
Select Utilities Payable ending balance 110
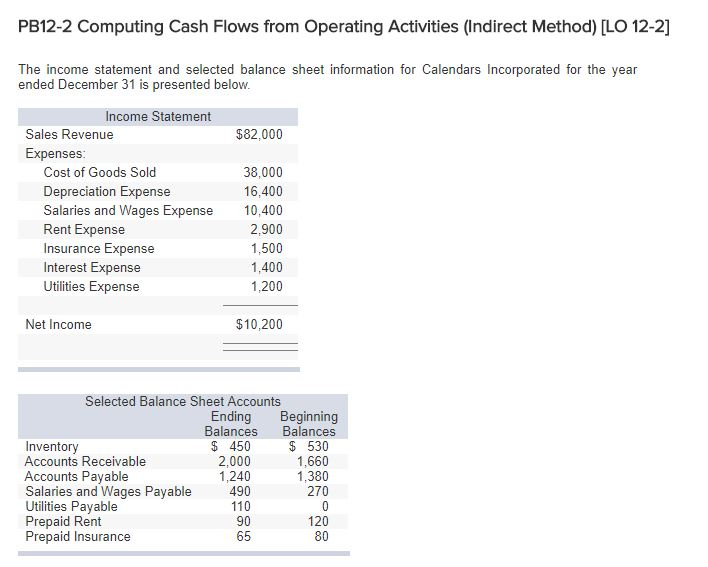point(241,507)
